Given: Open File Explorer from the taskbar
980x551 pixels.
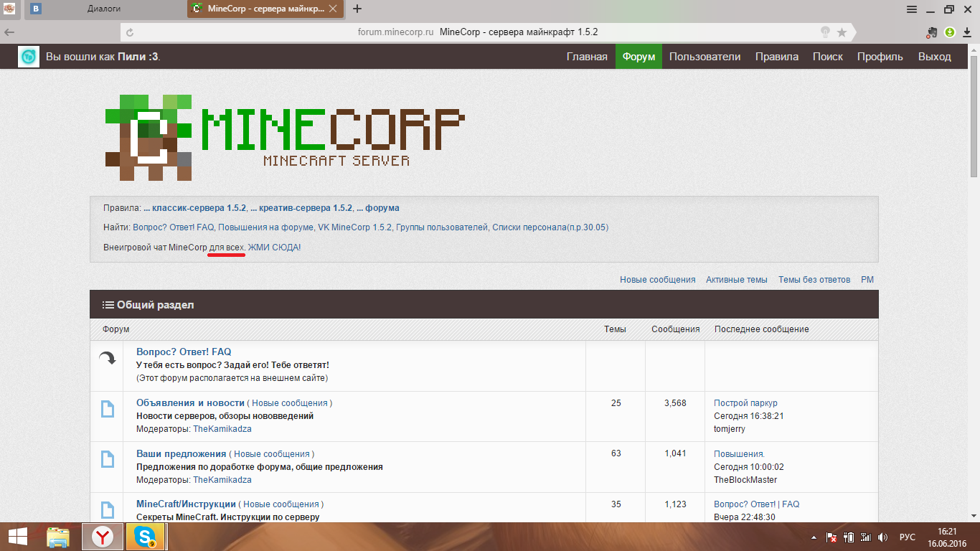Looking at the screenshot, I should (x=58, y=536).
